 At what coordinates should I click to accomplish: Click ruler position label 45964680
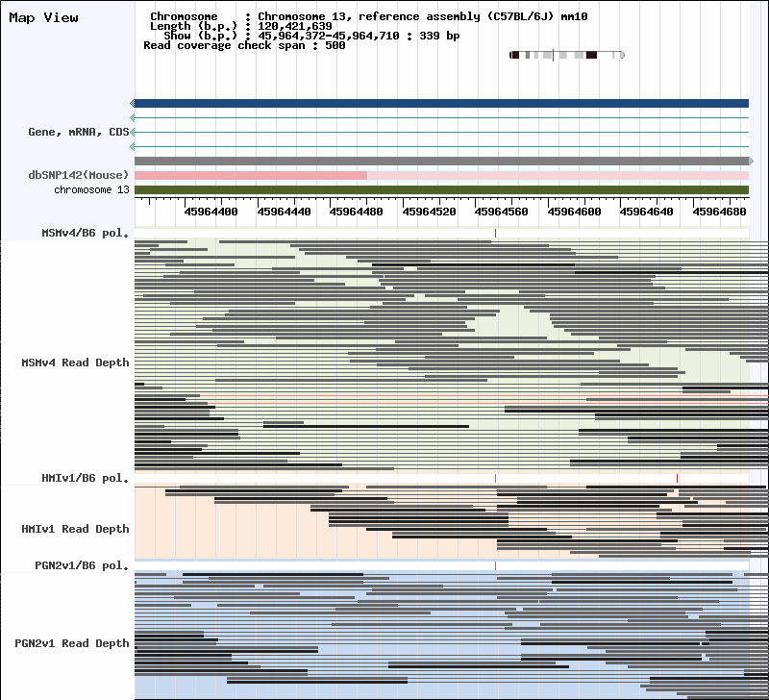(719, 212)
